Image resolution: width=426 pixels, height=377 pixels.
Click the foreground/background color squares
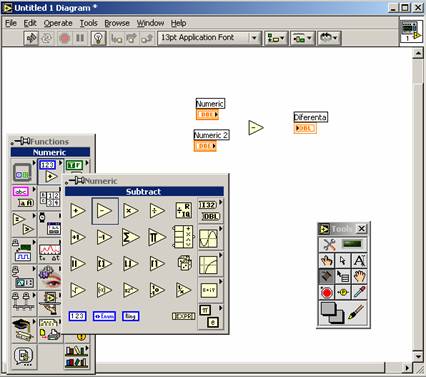pyautogui.click(x=333, y=313)
